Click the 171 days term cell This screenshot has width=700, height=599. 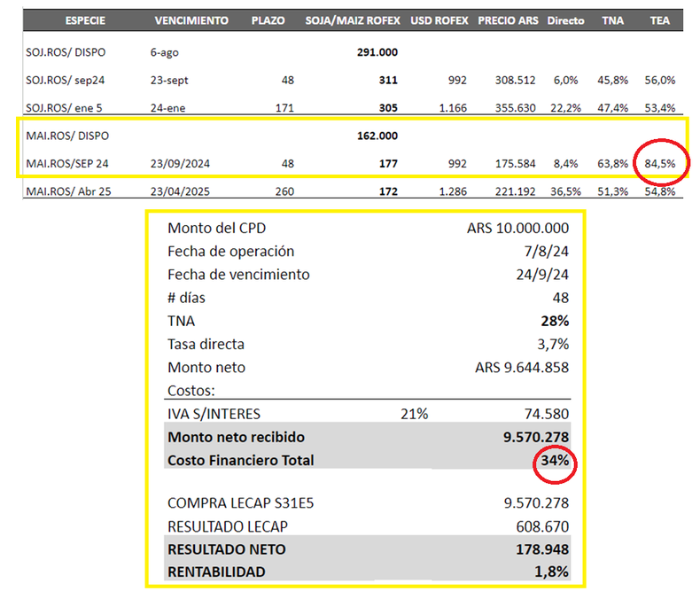click(x=284, y=108)
